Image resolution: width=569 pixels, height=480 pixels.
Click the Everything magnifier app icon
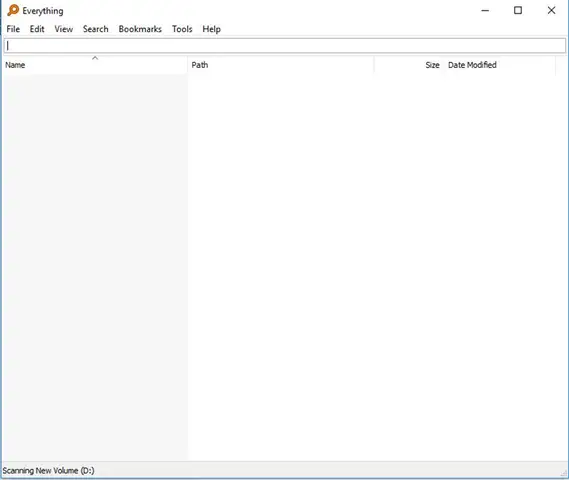[x=13, y=10]
